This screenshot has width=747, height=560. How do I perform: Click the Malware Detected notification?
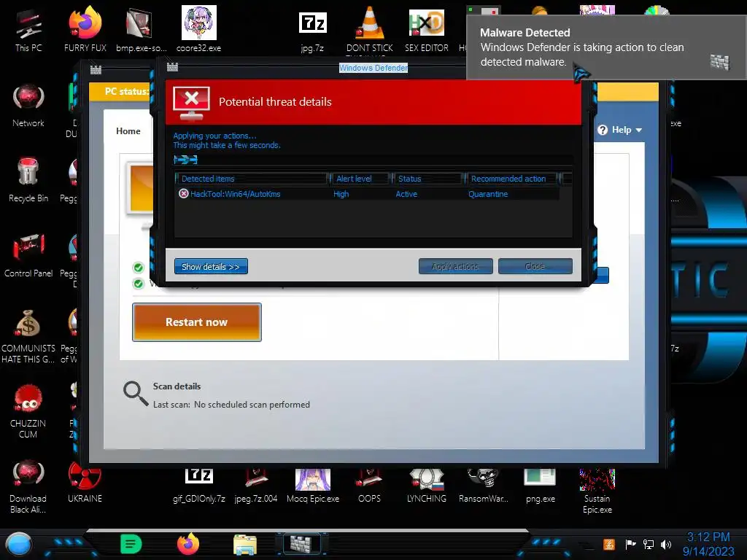pyautogui.click(x=606, y=47)
